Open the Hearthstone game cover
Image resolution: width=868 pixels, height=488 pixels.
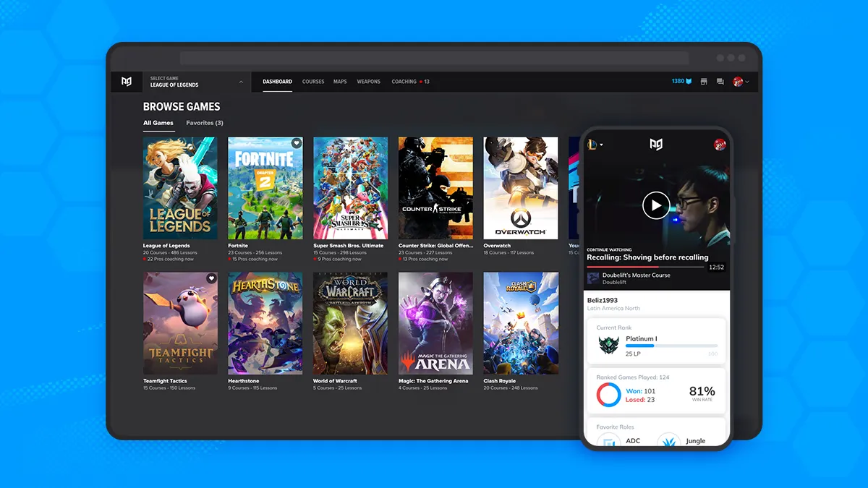click(265, 323)
